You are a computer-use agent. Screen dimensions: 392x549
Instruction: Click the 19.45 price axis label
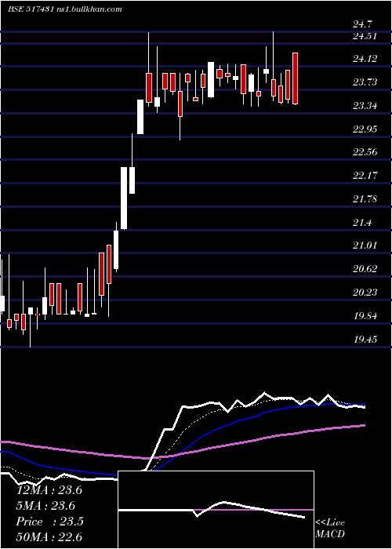[365, 339]
